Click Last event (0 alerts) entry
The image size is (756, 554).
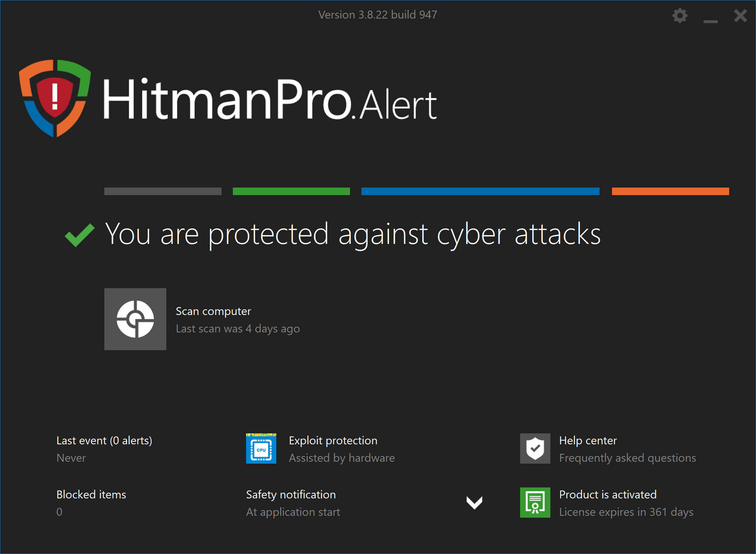coord(104,441)
